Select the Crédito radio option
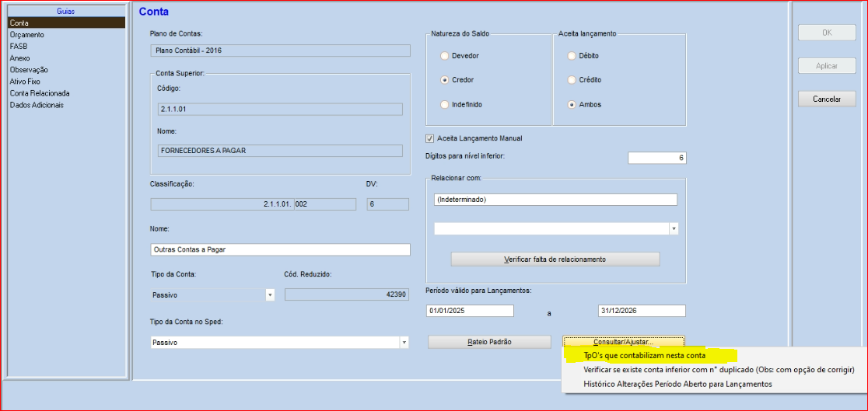 (572, 80)
